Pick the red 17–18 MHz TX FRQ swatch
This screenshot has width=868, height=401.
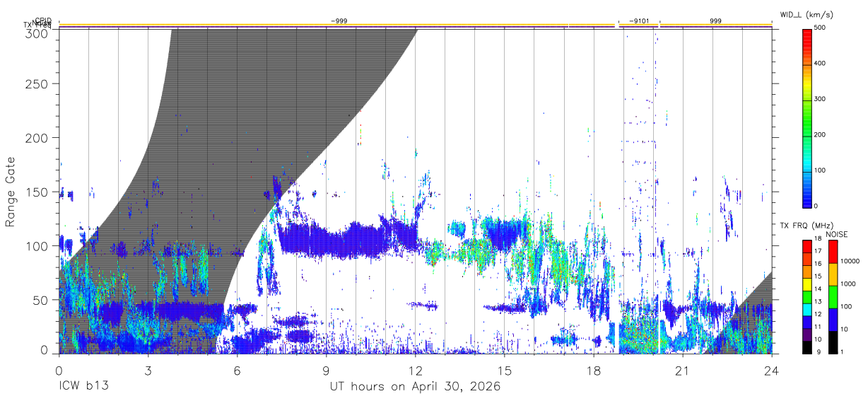807,246
